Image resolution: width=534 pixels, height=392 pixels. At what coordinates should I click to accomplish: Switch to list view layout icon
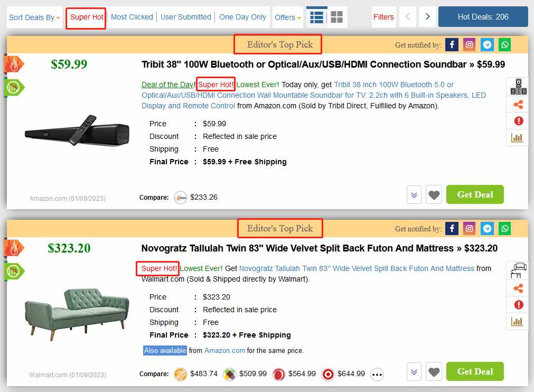(316, 17)
